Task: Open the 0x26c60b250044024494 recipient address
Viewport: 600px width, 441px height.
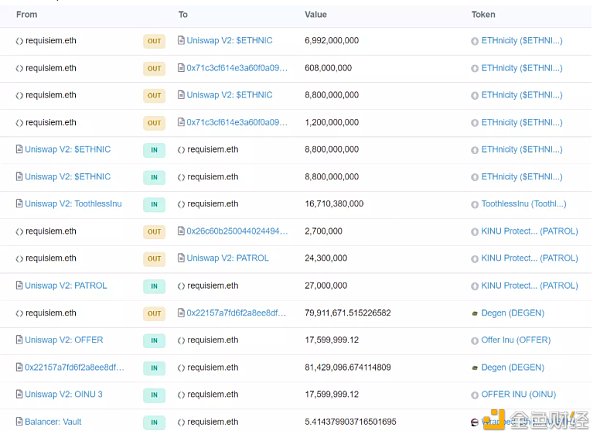Action: (x=237, y=231)
